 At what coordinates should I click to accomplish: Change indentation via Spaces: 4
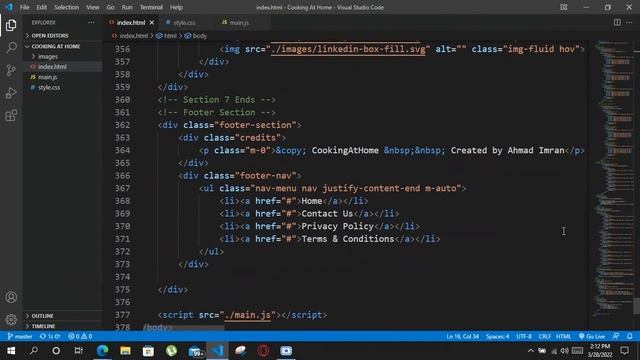[x=497, y=336]
